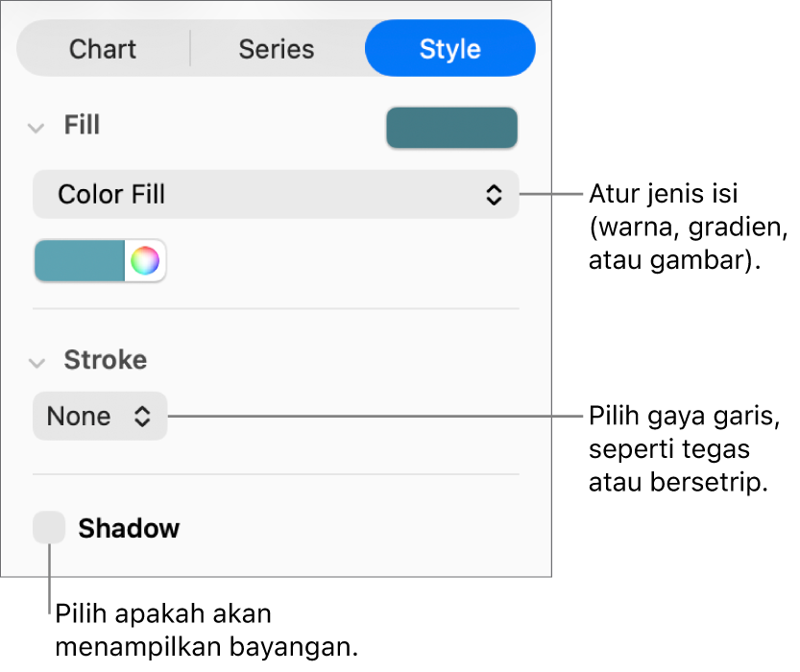Click the divider between Chart and Series tabs

click(190, 49)
